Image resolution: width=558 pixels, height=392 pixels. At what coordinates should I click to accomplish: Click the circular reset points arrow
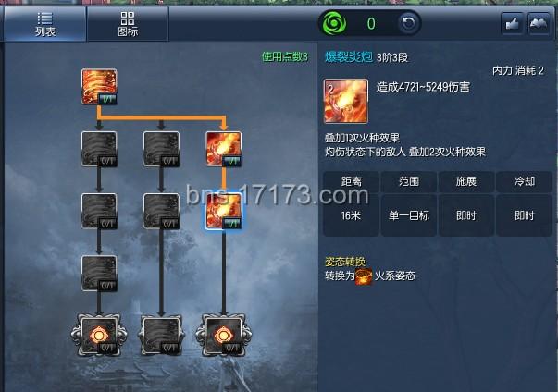[x=408, y=23]
